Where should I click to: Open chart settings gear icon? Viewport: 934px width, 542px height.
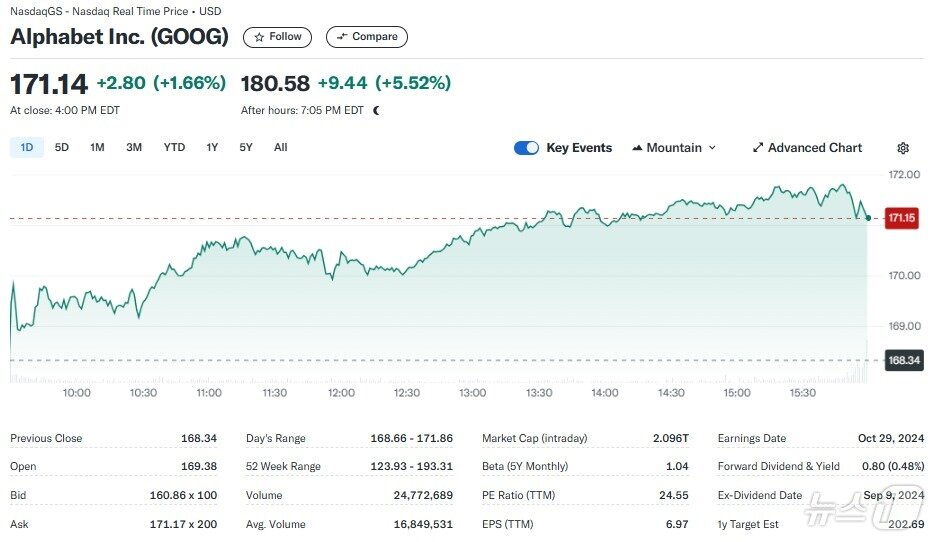(903, 148)
